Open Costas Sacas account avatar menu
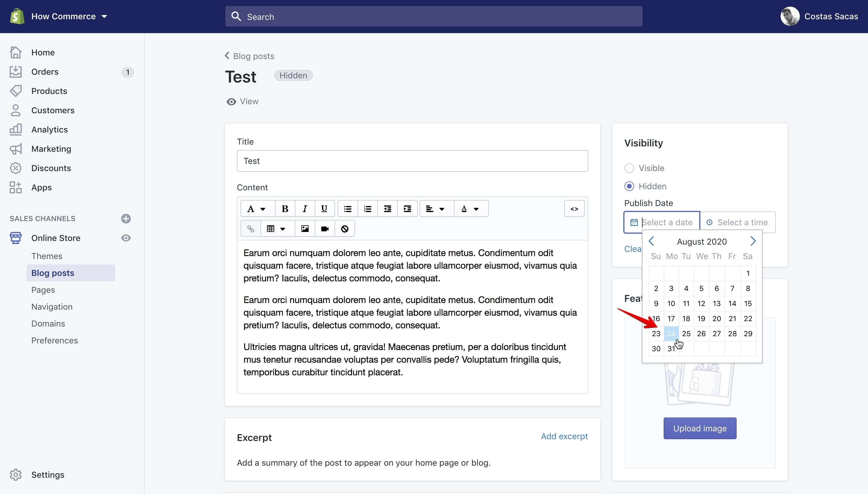 coord(790,16)
